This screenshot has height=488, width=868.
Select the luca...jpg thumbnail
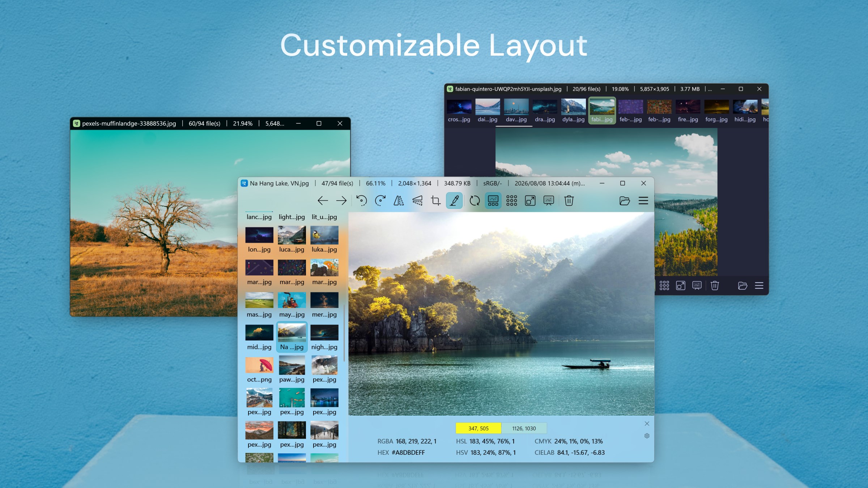pos(292,240)
